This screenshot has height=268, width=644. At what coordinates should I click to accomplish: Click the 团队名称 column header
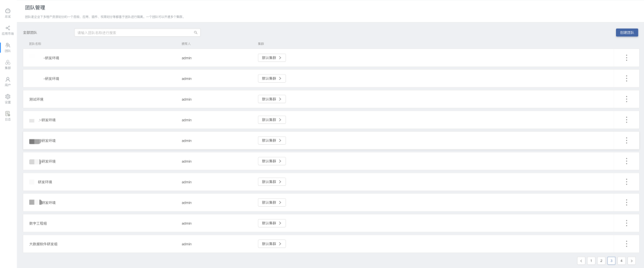(35, 43)
